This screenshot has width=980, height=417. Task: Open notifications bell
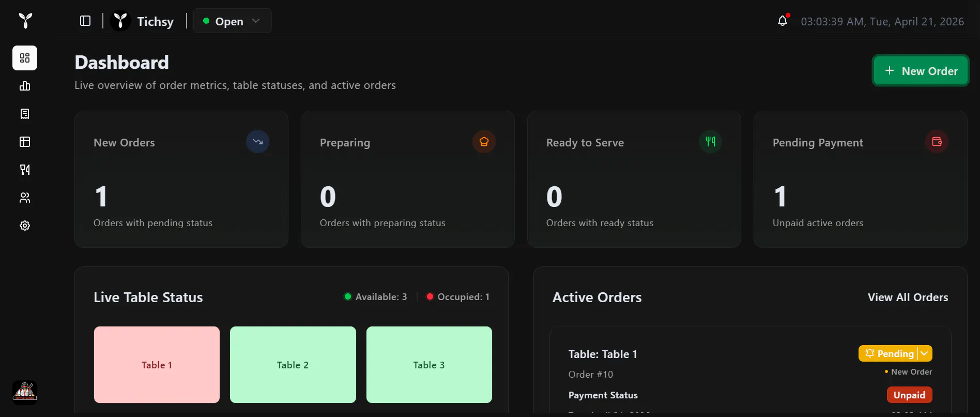pyautogui.click(x=783, y=21)
